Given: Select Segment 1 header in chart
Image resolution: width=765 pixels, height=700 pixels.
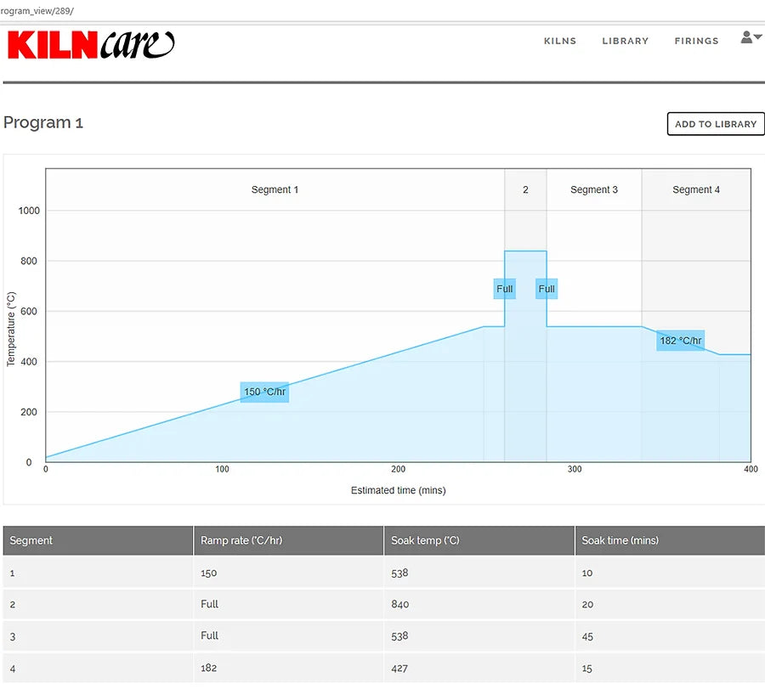Looking at the screenshot, I should 275,189.
